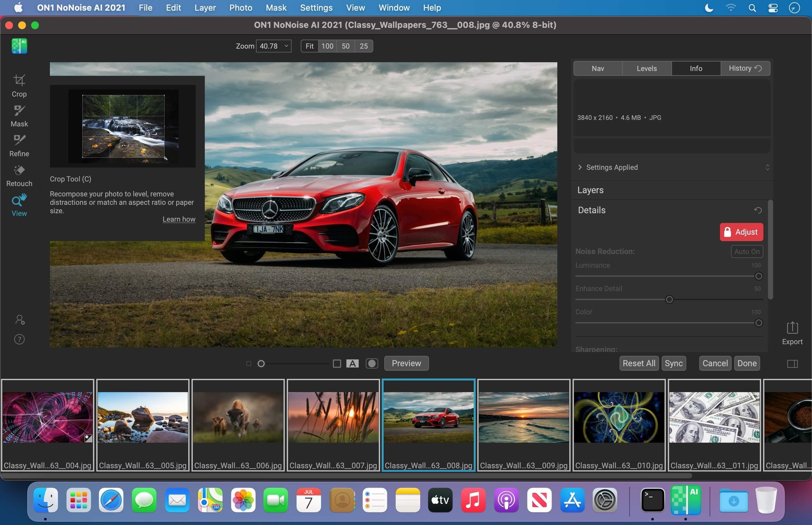This screenshot has height=525, width=812.
Task: Toggle the show mask circle button
Action: click(371, 363)
